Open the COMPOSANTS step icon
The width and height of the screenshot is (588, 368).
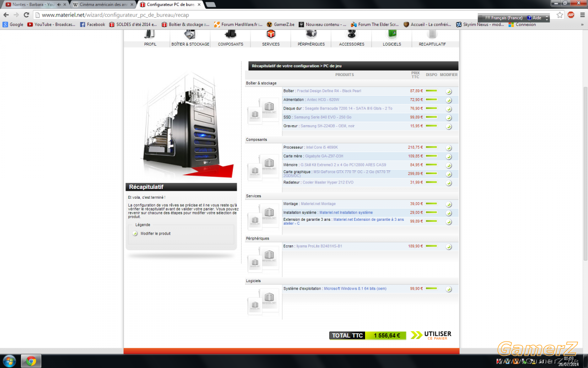[x=230, y=34]
